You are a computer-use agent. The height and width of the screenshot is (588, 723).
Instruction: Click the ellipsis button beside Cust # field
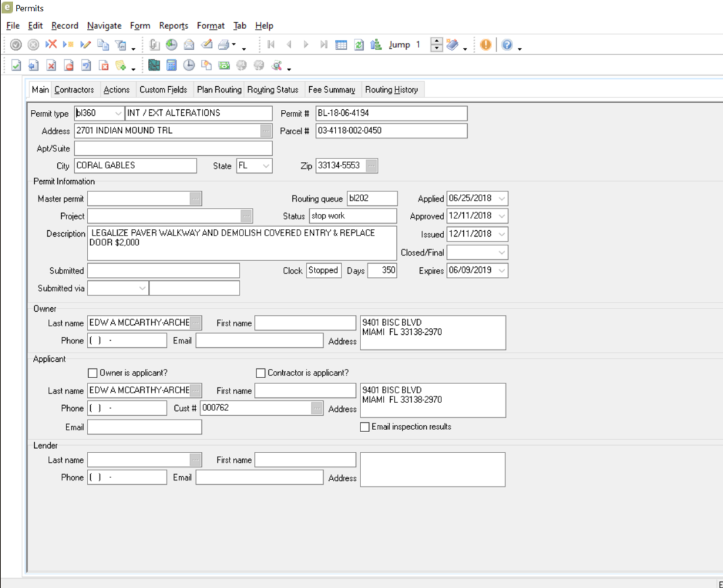[x=317, y=408]
